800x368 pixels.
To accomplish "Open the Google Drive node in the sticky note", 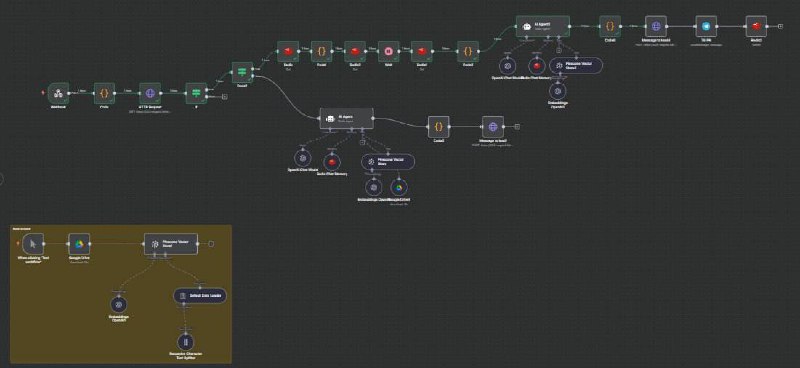I will (79, 244).
